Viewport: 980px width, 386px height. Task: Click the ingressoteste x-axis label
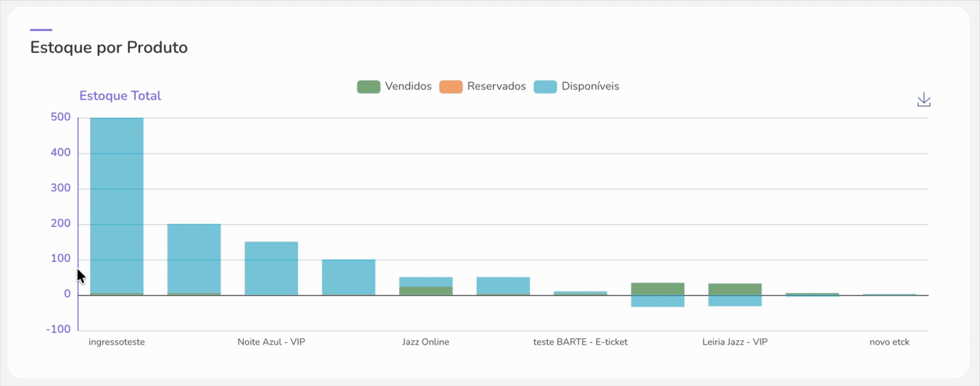tap(116, 342)
